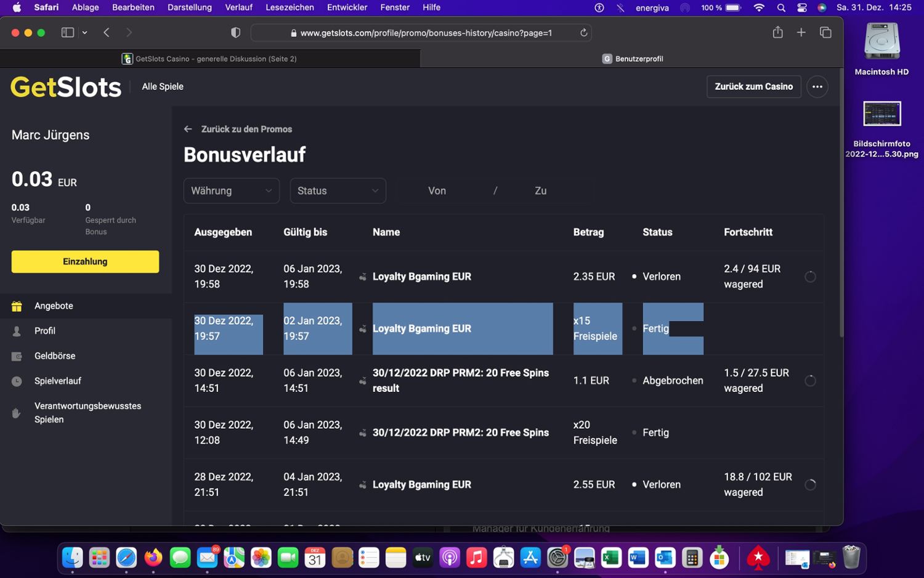Open Spielverlauf via the clock icon
This screenshot has width=924, height=578.
(x=17, y=381)
